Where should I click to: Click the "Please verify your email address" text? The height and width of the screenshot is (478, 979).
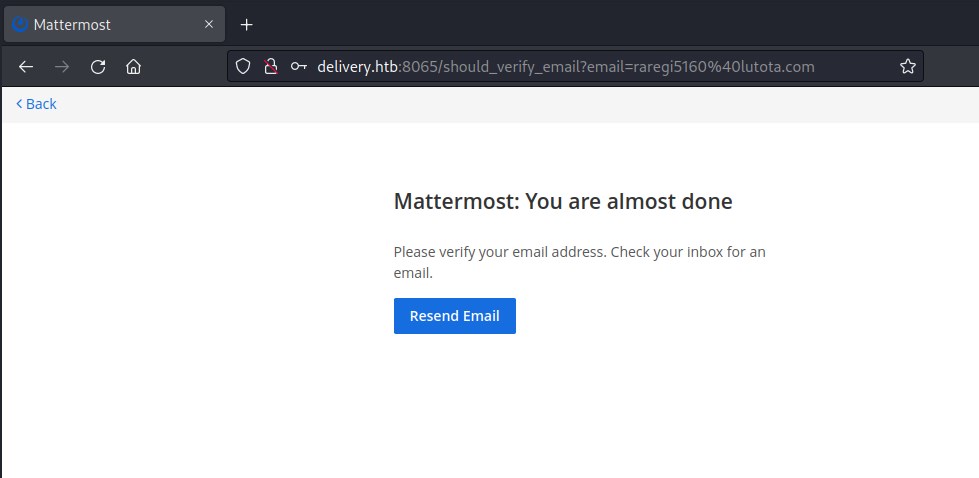579,252
